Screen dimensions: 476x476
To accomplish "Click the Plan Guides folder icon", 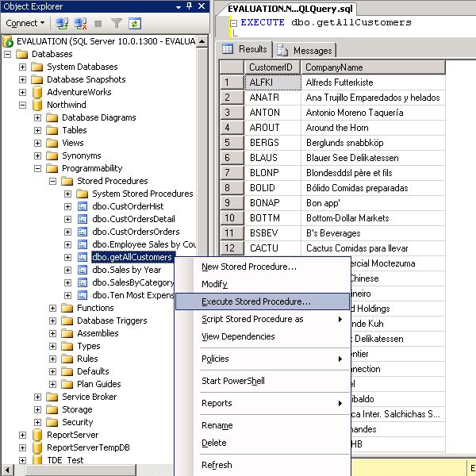I will pos(67,384).
